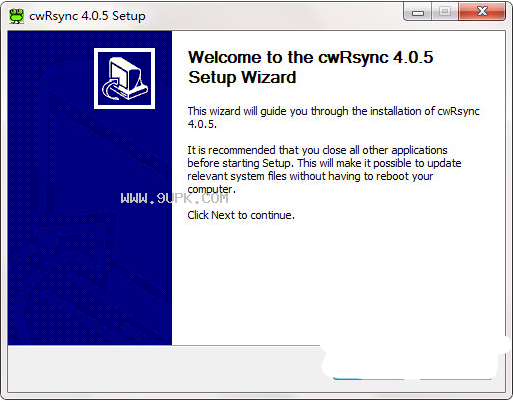Screen dimensions: 513x401
Task: Click the "Welcome to the cwRsync 4.0.5 Setup Wizard" heading
Action: coord(311,67)
